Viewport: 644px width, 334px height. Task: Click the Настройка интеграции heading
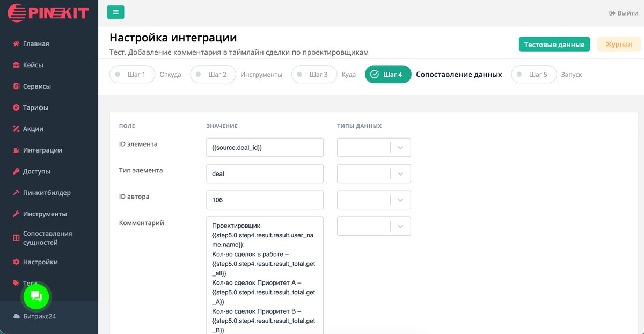pos(173,38)
